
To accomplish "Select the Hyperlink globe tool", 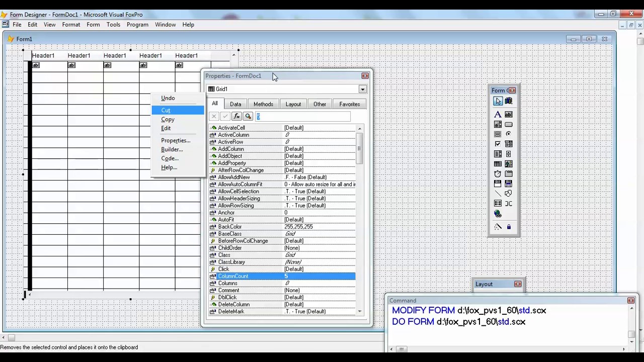I will click(498, 214).
